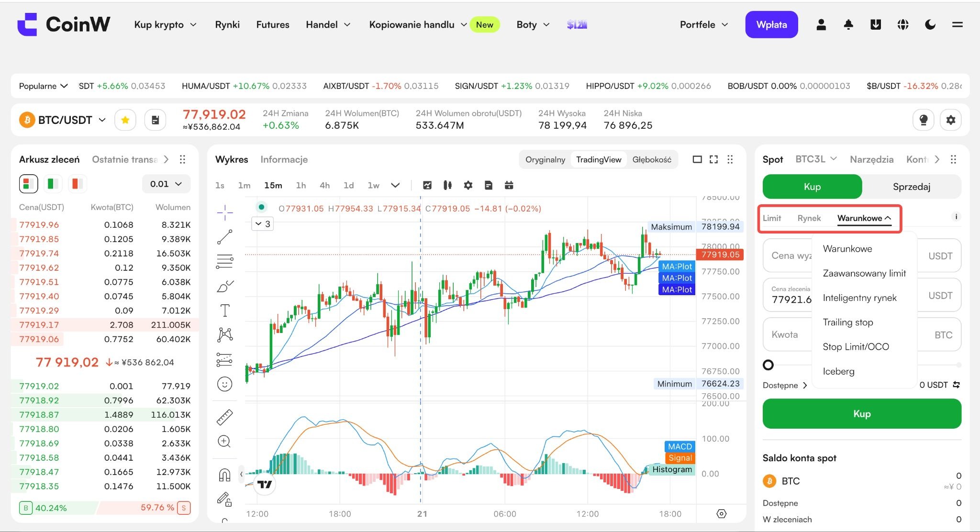Choose Trailing stop order type
Screen dimensions: 980x532
(848, 322)
